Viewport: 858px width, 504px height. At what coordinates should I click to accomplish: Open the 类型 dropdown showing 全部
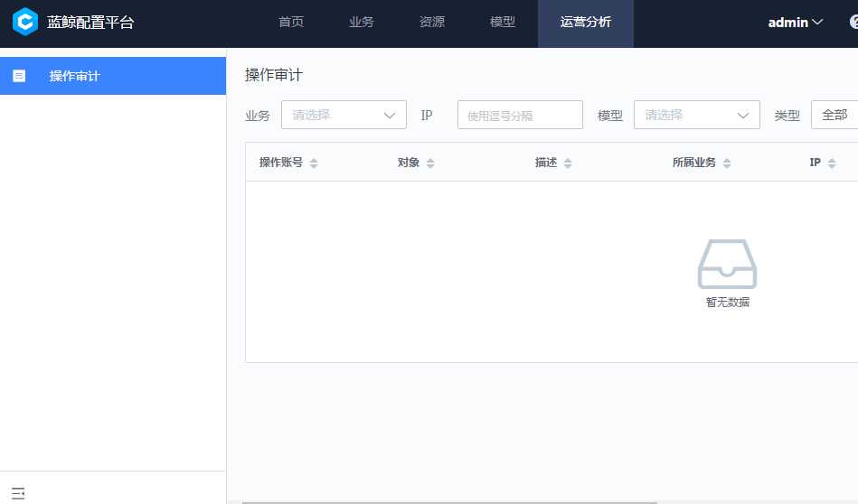(834, 115)
